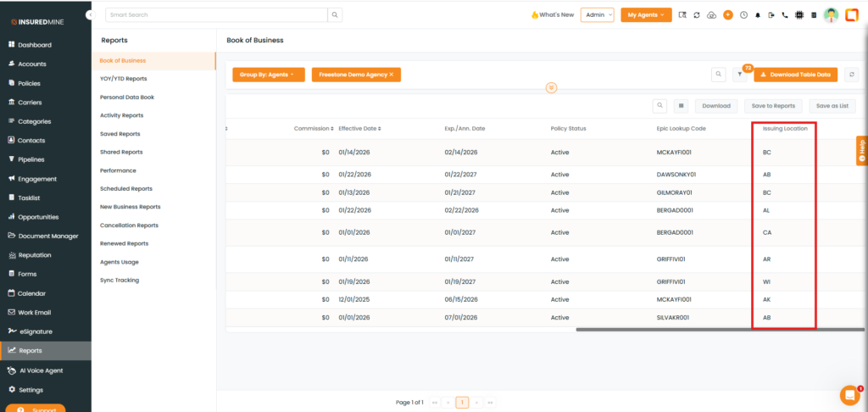The width and height of the screenshot is (868, 412).
Task: Remove the Freestone Demo Agency filter
Action: click(391, 75)
